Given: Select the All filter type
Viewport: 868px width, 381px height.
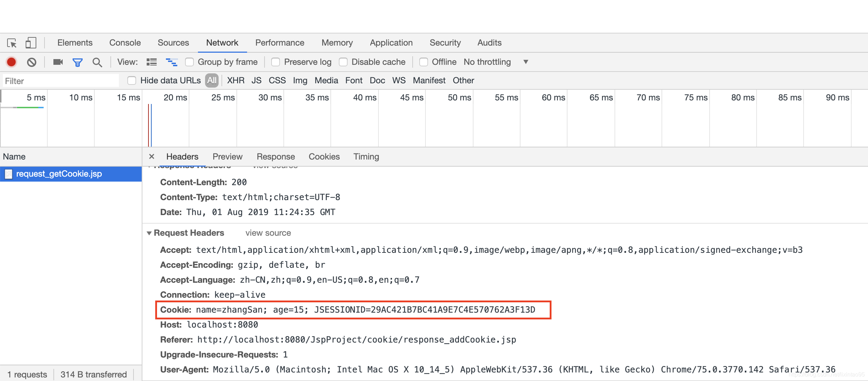Looking at the screenshot, I should (x=212, y=80).
